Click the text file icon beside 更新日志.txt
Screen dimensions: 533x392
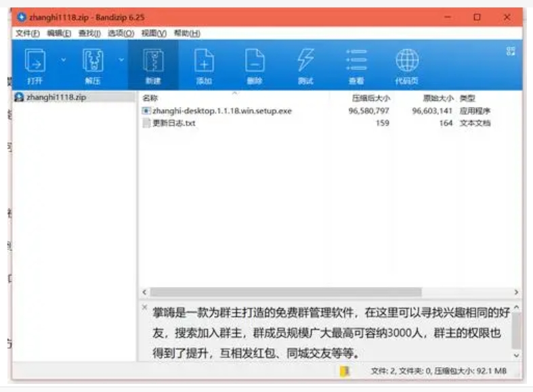146,123
